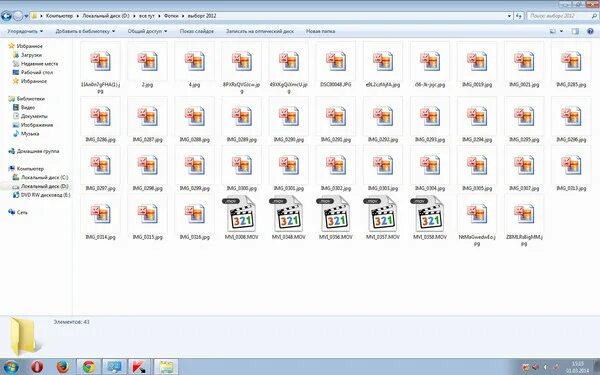
Task: Open the help question mark icon
Action: [x=590, y=31]
